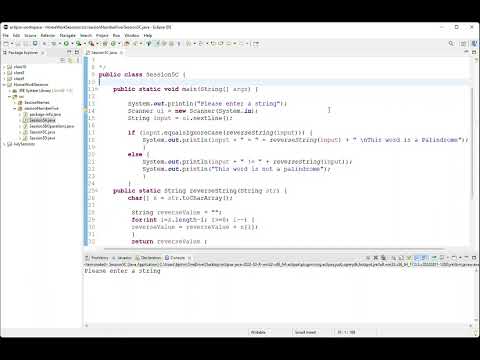
Task: Select the Console tab
Action: pyautogui.click(x=175, y=258)
